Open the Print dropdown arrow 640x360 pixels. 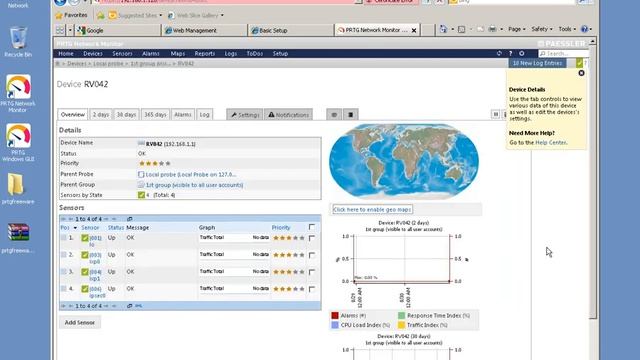point(501,29)
